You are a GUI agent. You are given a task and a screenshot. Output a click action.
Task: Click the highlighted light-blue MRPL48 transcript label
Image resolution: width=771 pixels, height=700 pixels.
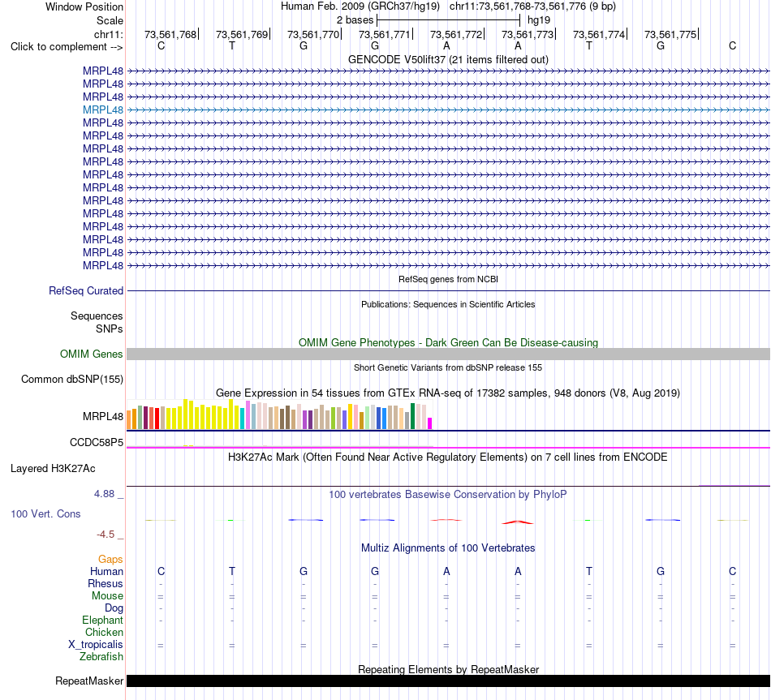tap(103, 110)
